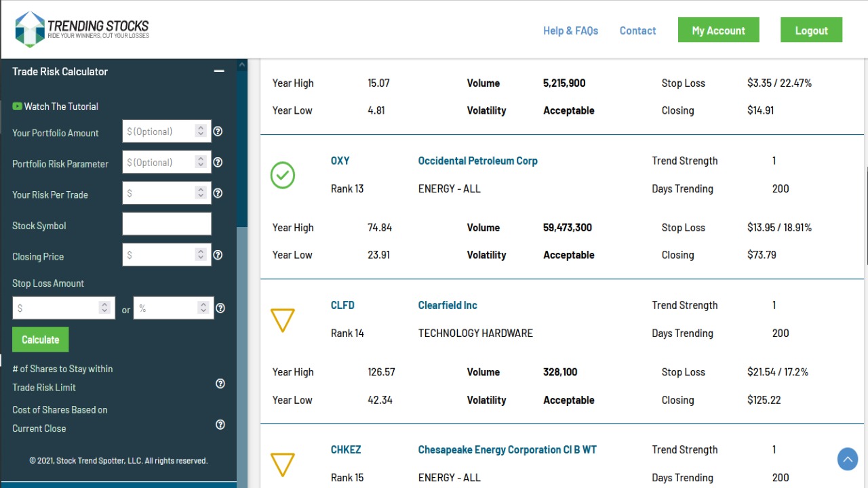868x488 pixels.
Task: Adjust Stop Loss dollar spinner arrows
Action: [104, 308]
